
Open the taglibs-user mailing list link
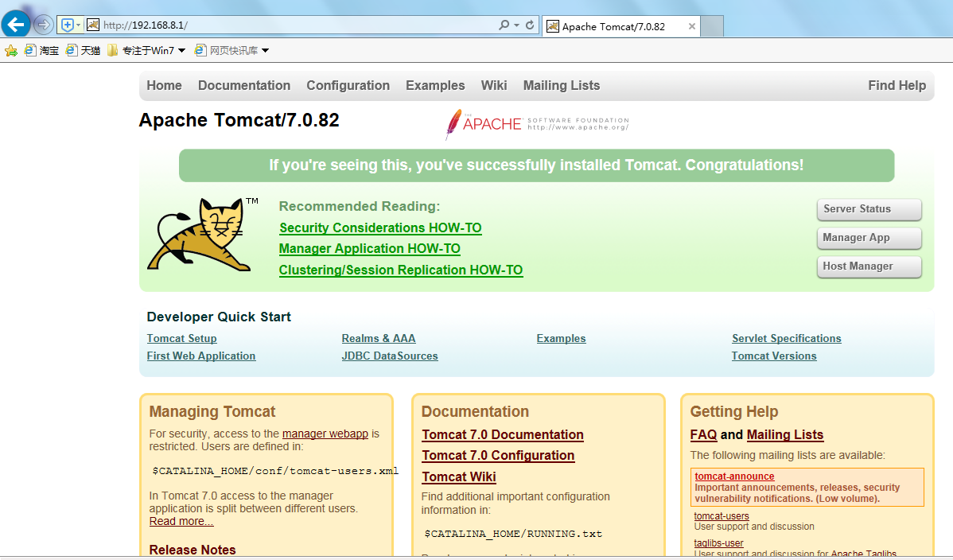(718, 543)
